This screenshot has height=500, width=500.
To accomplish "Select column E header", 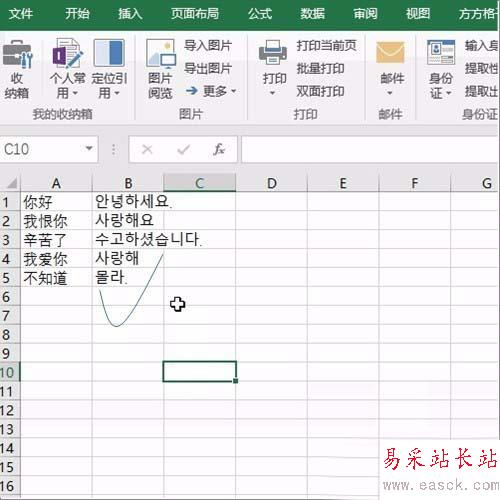I will [343, 183].
